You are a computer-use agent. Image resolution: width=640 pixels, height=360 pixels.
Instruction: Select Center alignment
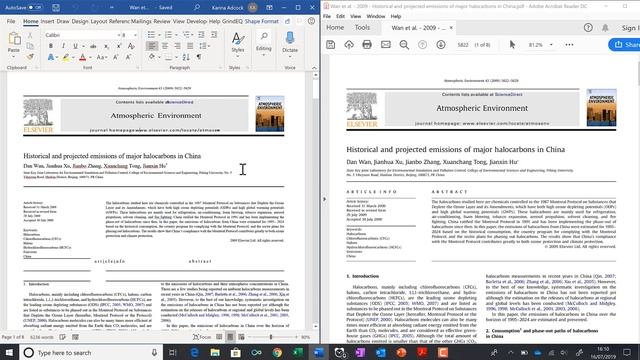164,46
